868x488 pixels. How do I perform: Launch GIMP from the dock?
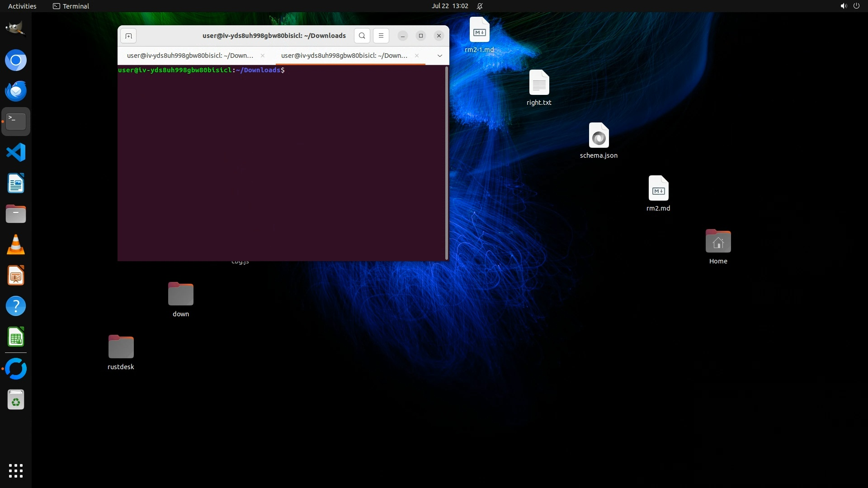[15, 28]
